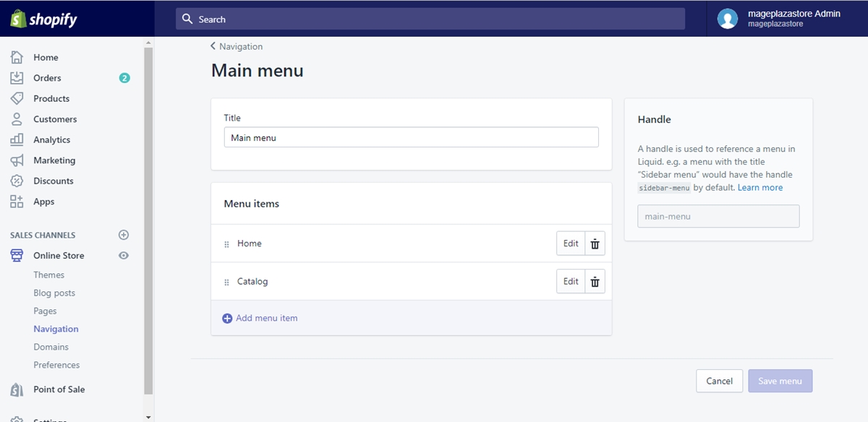
Task: Click the Customers person icon
Action: (x=17, y=119)
